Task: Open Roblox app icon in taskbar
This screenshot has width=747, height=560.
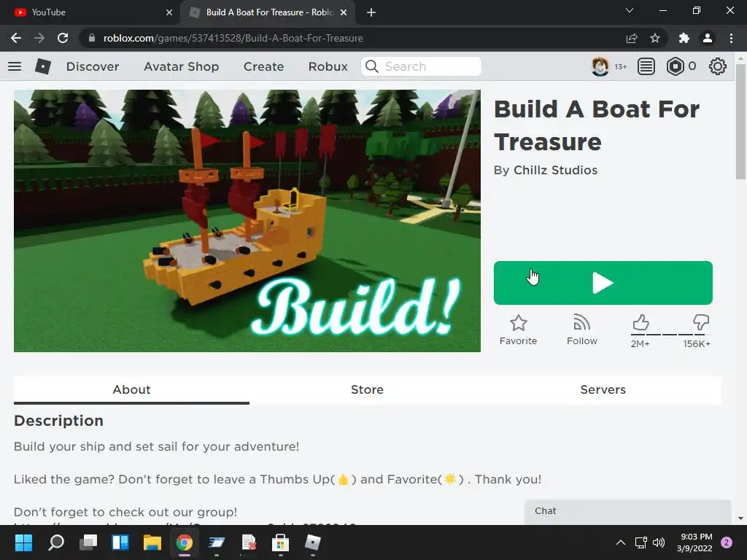Action: (x=312, y=542)
